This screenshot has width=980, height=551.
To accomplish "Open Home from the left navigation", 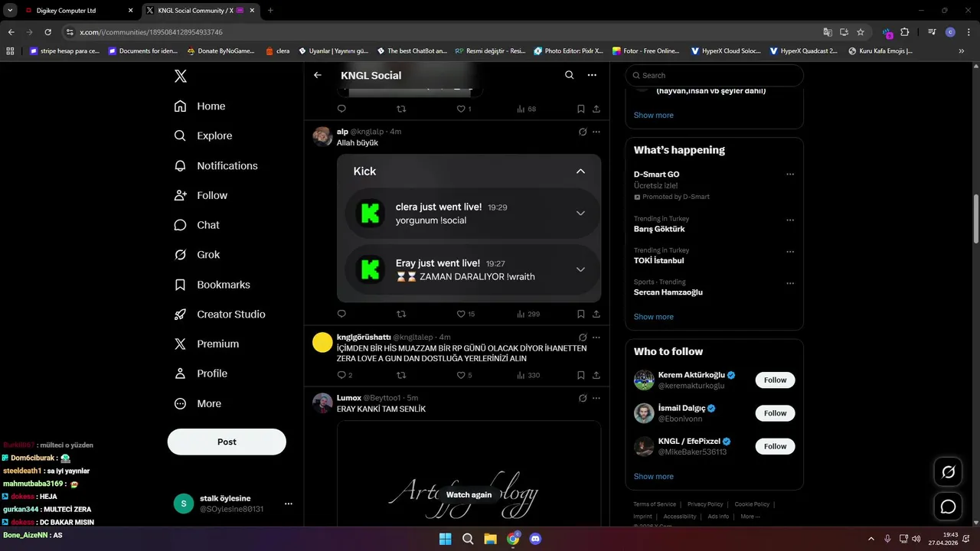I will 200,106.
